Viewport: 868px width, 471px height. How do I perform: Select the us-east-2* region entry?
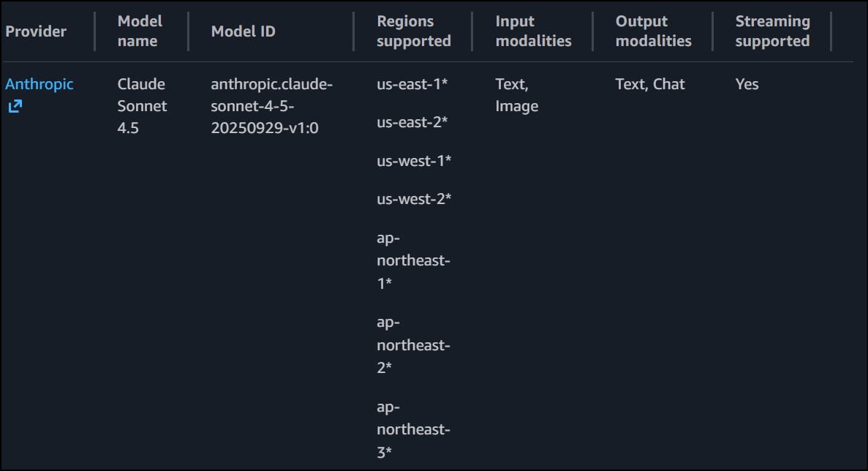[x=412, y=122]
